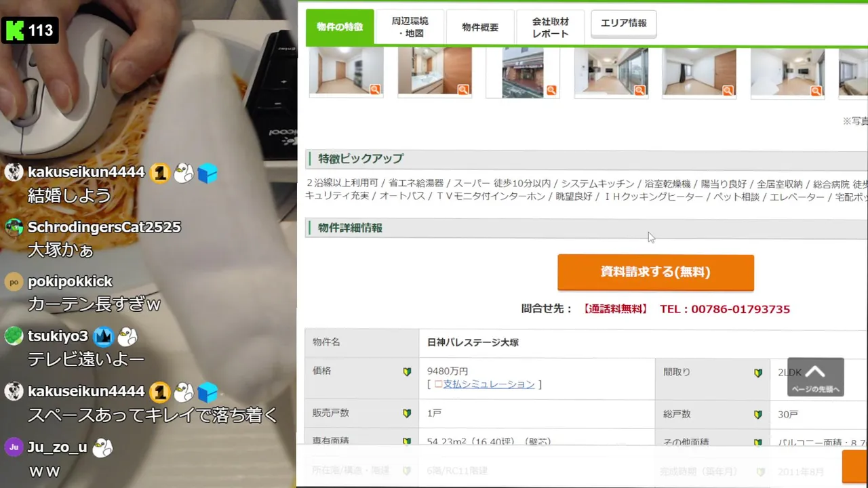Click magnifier icon on washroom thumbnail
Viewport: 868px width, 488px height.
coord(463,89)
